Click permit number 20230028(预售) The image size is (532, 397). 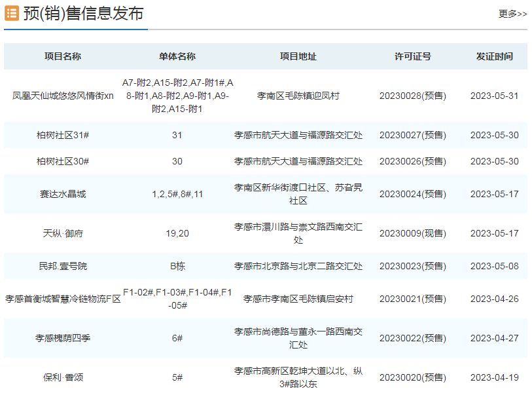[412, 96]
